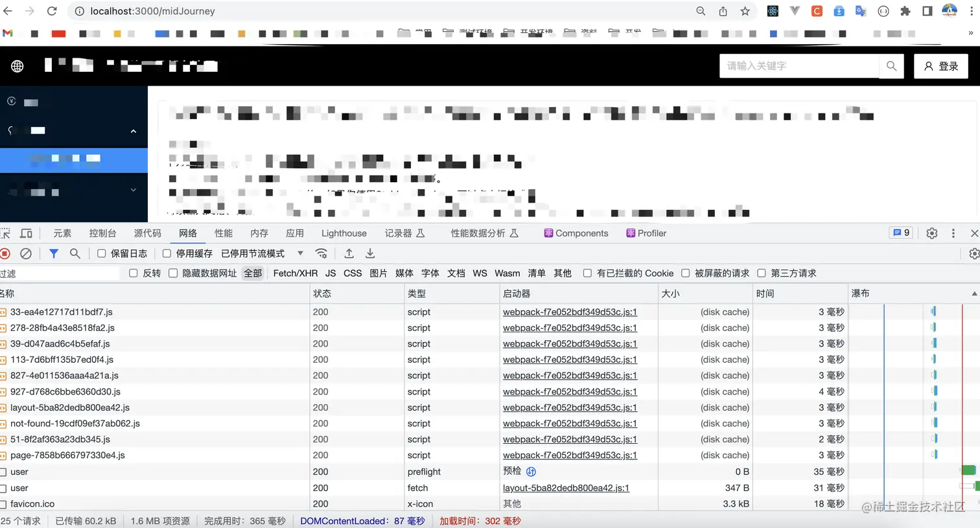Toggle the network filter funnel

click(54, 253)
